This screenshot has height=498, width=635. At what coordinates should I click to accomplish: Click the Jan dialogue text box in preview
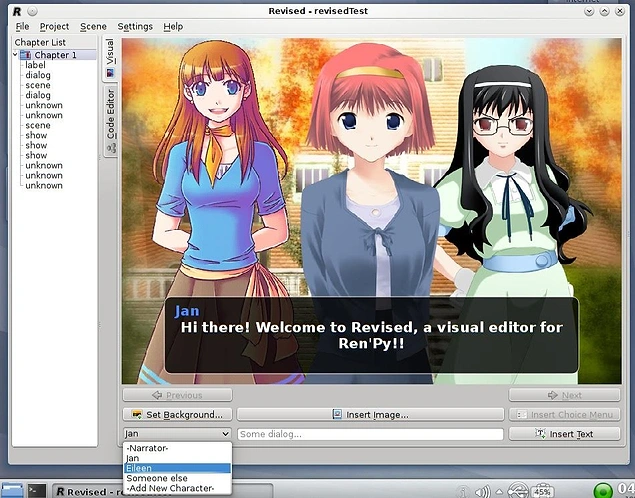click(x=371, y=335)
